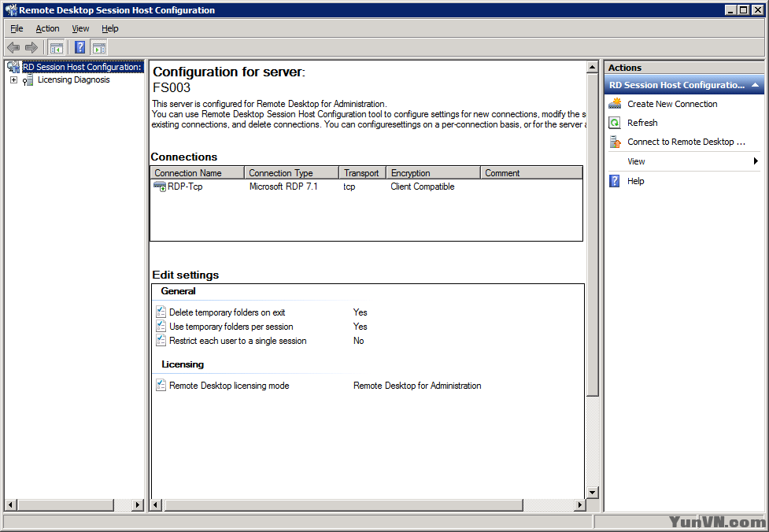Click the green Refresh icon in Actions

click(x=615, y=123)
